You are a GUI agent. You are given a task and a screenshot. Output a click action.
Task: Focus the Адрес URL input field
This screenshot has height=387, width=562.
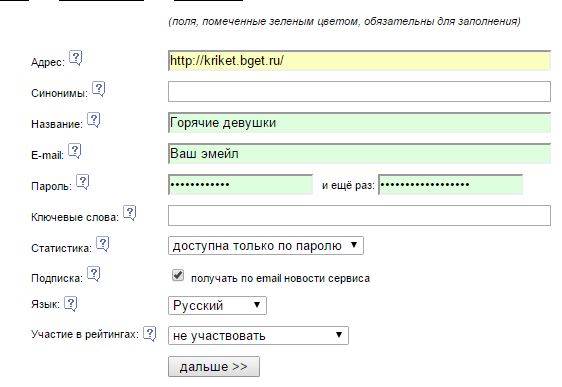359,61
